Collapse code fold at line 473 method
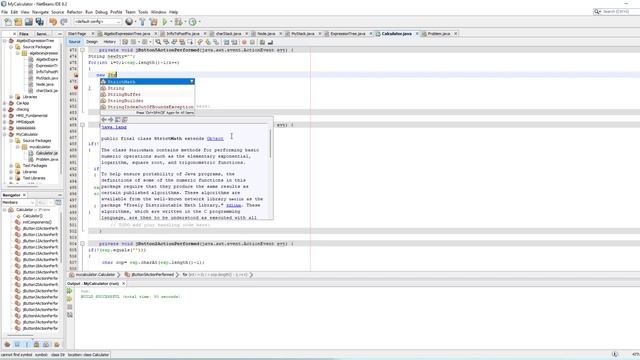Viewport: 640px width, 360px height. click(82, 50)
